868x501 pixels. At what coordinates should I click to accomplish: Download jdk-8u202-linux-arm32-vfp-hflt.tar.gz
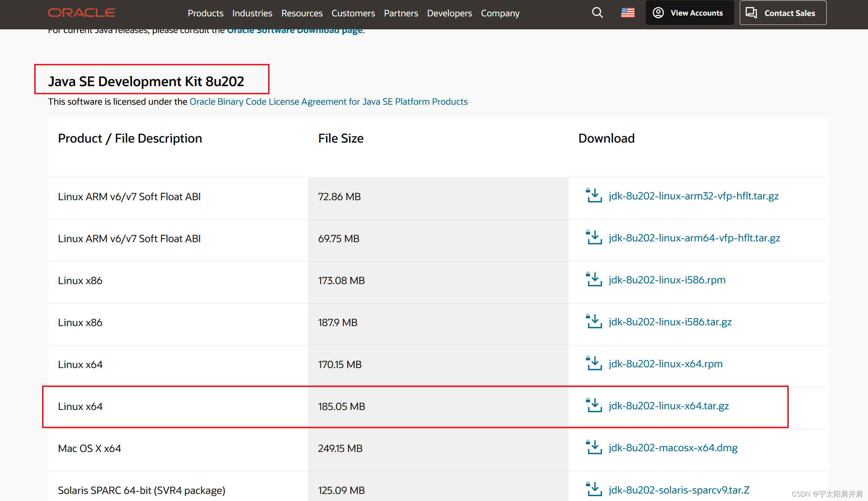click(x=694, y=196)
